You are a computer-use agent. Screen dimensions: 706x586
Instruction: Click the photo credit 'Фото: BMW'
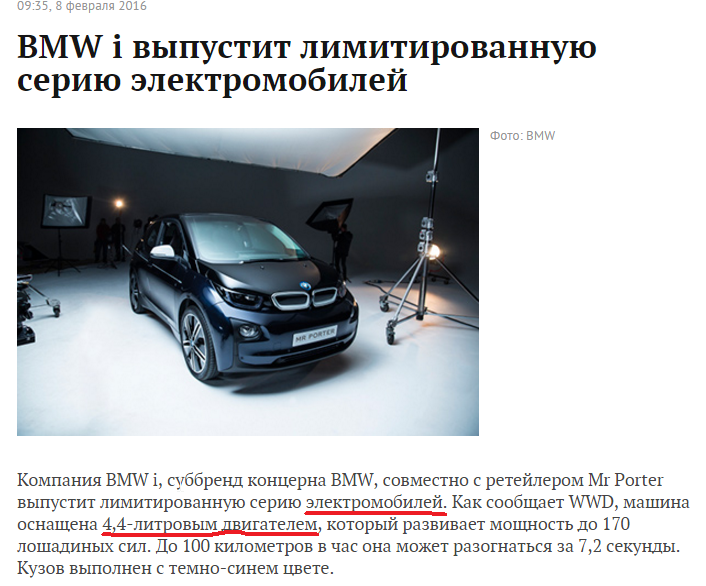[522, 136]
